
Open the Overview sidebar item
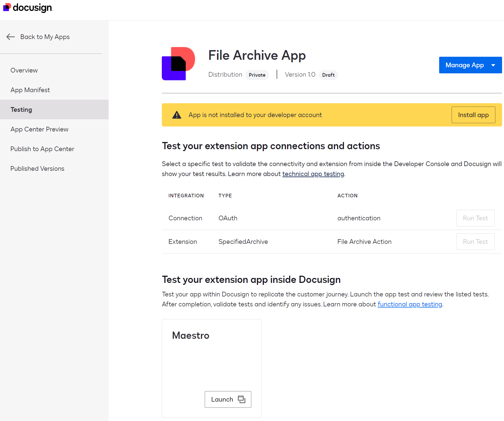24,70
